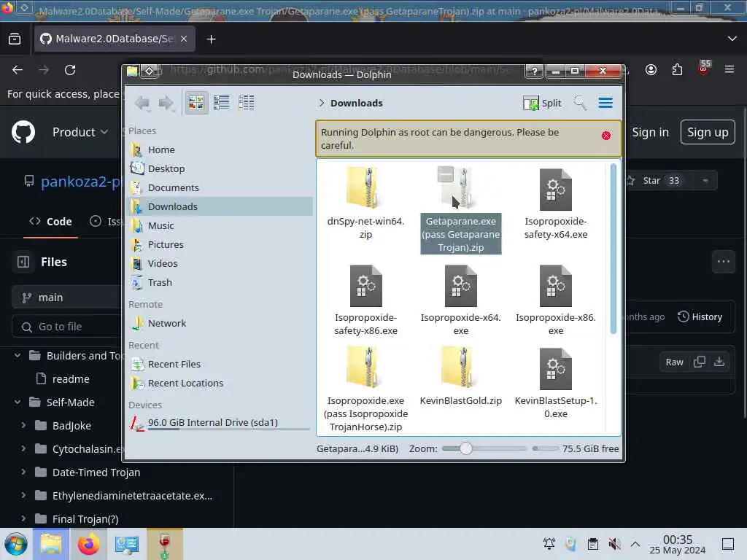List all Firefox tabs dropdown
The width and height of the screenshot is (747, 560).
click(732, 39)
